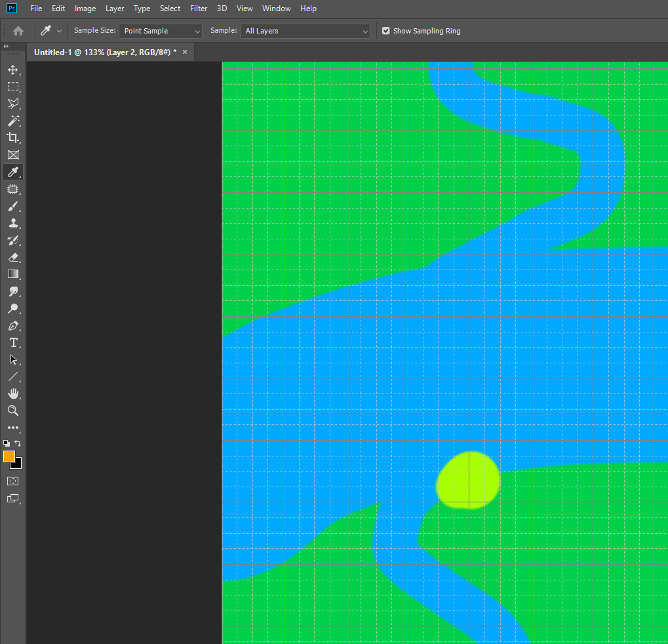Expand the tools panel double-arrow
Image resolution: width=668 pixels, height=644 pixels.
[x=6, y=46]
